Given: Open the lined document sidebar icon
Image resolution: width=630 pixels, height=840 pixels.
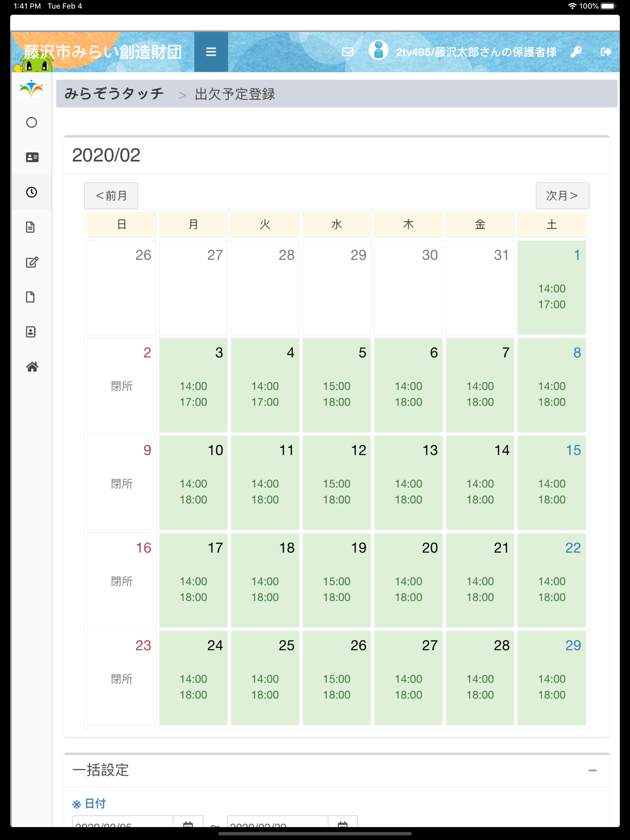Looking at the screenshot, I should [x=30, y=227].
